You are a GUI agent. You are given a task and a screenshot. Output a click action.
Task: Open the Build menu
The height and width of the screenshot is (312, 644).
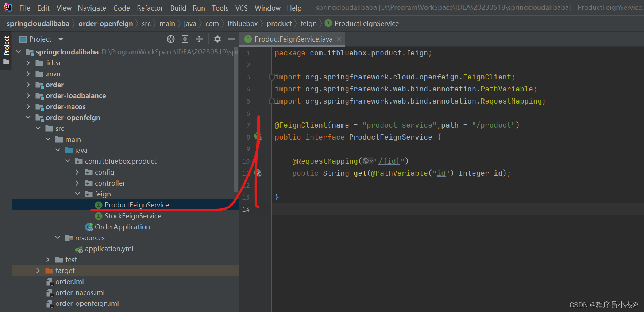[x=178, y=8]
